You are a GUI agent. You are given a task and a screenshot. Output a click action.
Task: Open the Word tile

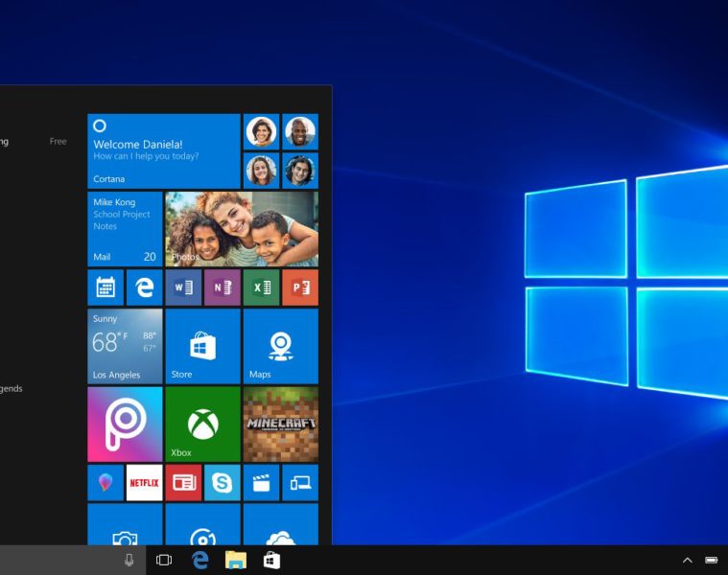point(182,287)
